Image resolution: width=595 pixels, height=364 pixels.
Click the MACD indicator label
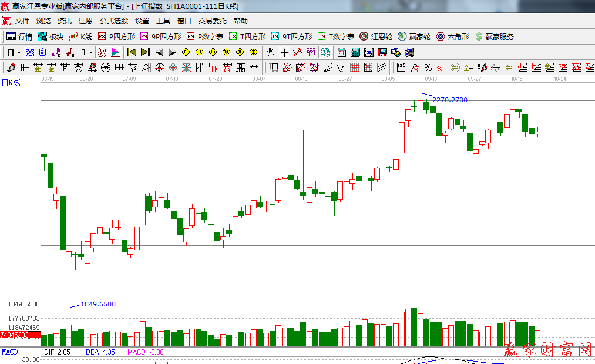(x=10, y=352)
